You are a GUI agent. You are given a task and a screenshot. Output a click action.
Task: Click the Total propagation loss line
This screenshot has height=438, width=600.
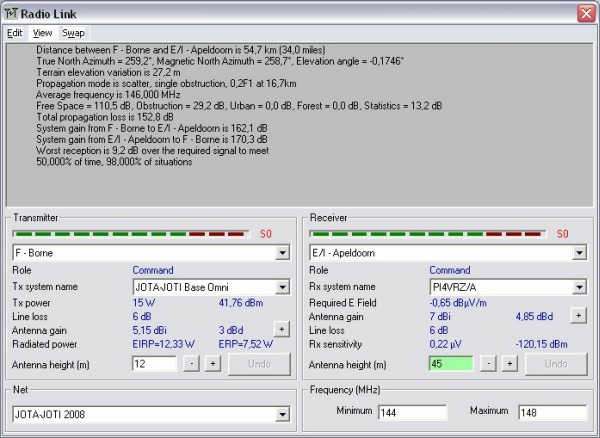(105, 117)
